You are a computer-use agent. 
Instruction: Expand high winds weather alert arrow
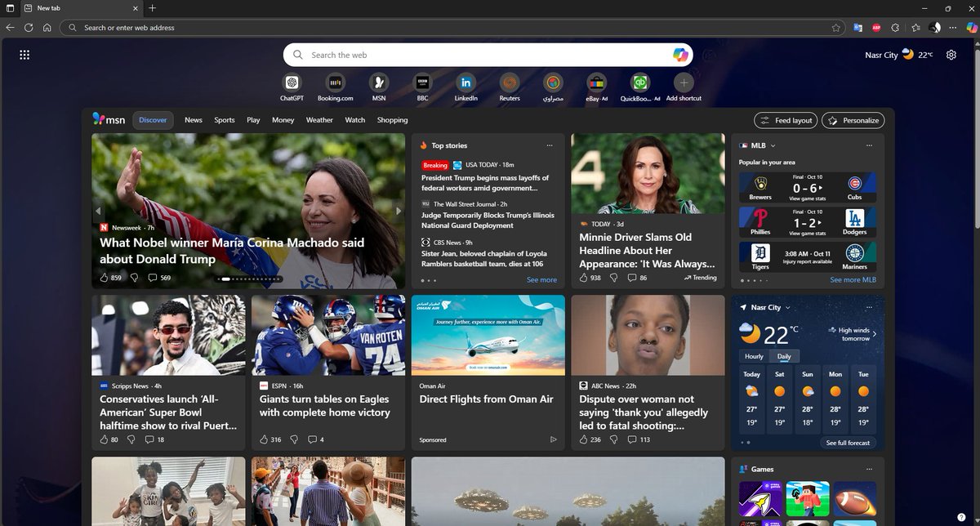click(x=875, y=334)
